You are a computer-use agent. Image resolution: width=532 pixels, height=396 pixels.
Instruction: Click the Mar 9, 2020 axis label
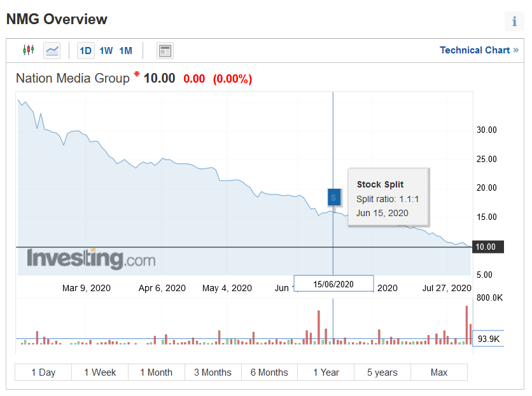87,288
